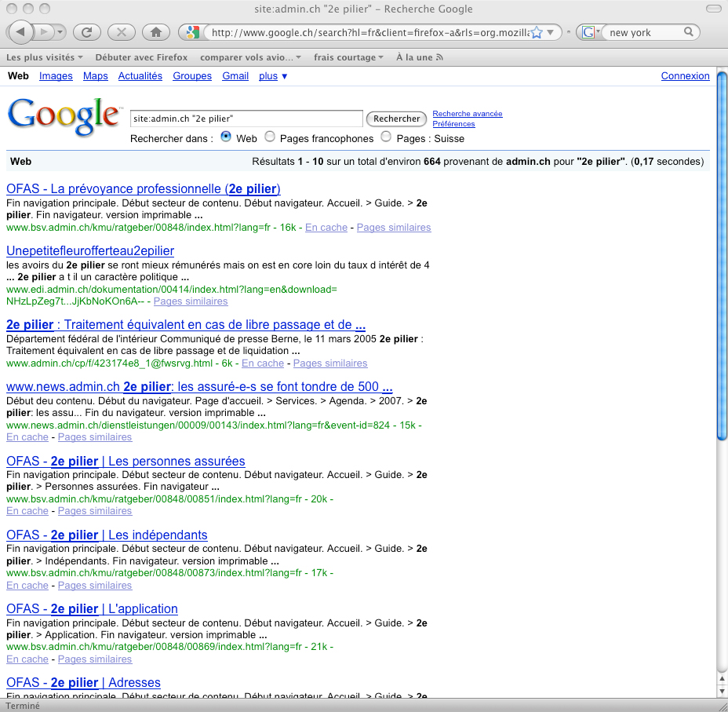Open the Les plus visités bookmarks menu
Viewport: 728px width, 712px height.
point(44,57)
